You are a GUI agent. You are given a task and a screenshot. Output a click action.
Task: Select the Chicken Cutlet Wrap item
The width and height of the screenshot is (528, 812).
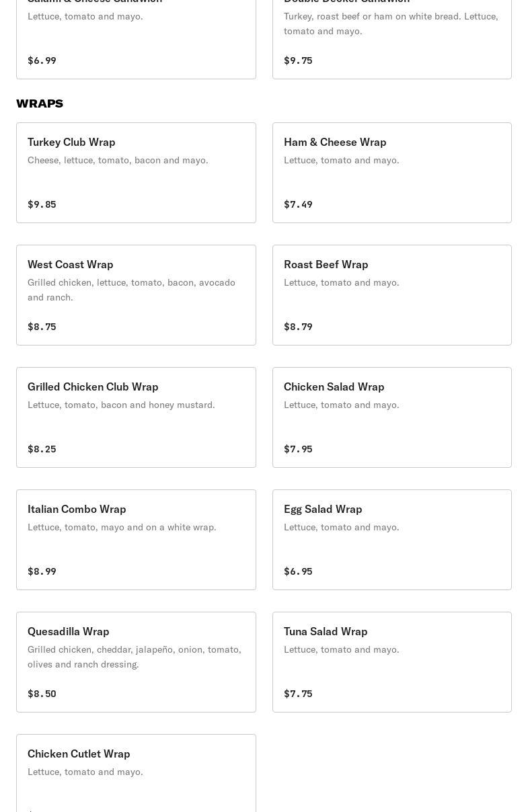[x=136, y=773]
